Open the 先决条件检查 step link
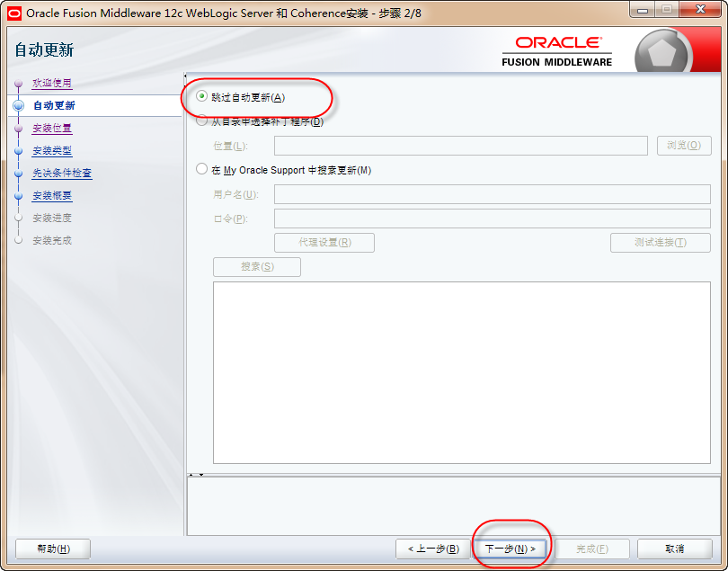The height and width of the screenshot is (571, 728). pos(62,173)
